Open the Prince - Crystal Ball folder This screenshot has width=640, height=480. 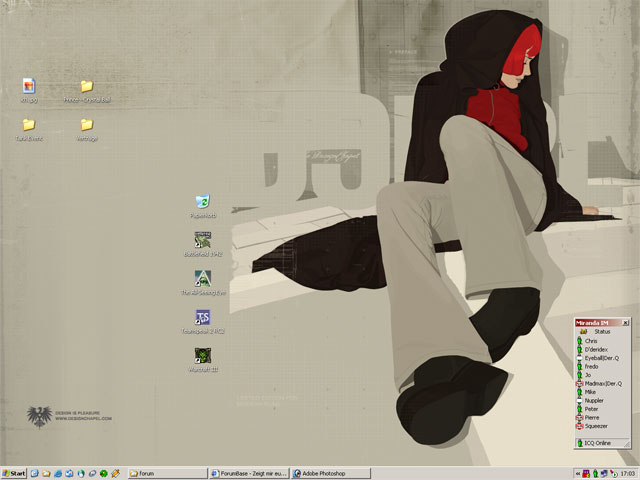coord(87,91)
